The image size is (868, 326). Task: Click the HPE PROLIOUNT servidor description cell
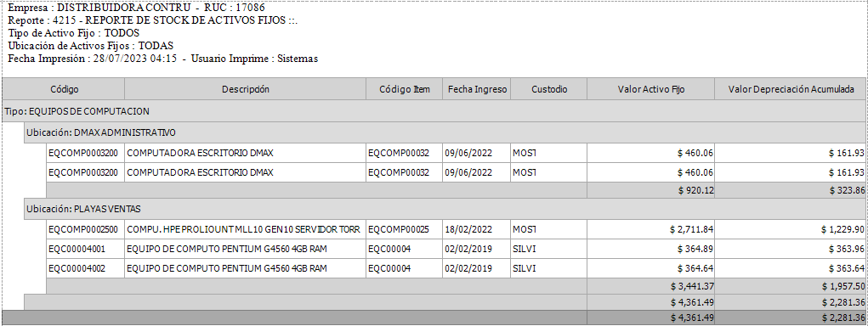245,228
